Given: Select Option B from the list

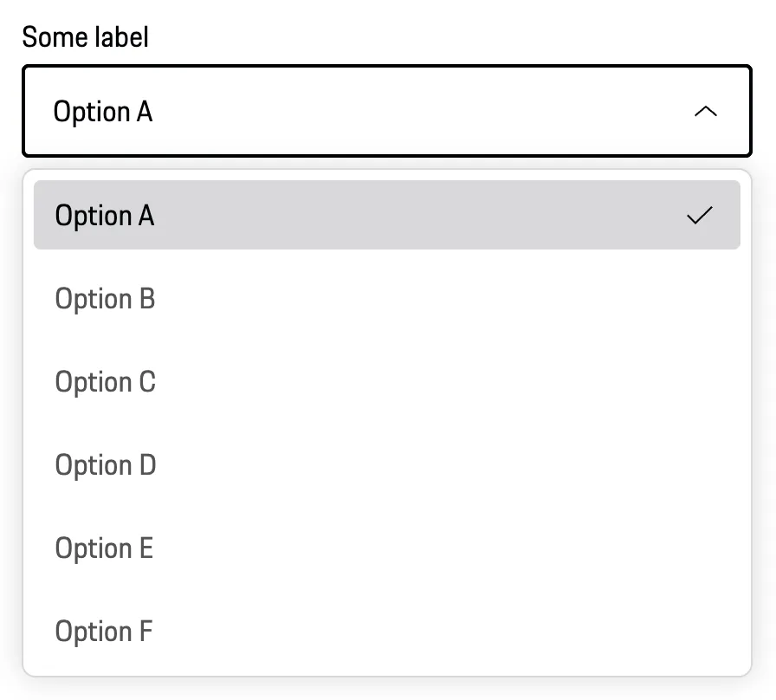Looking at the screenshot, I should point(105,299).
